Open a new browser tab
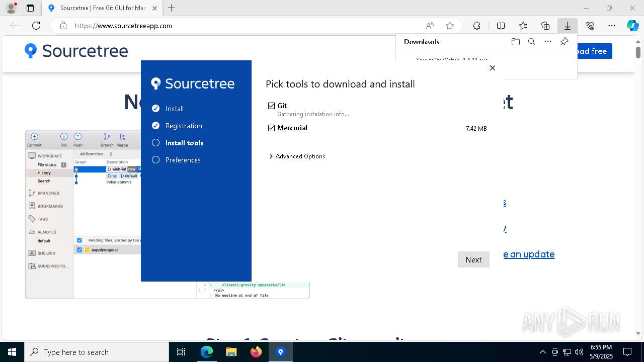644x362 pixels. point(172,8)
